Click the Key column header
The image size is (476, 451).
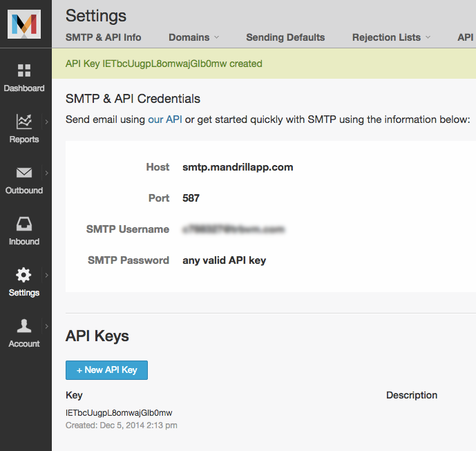[x=74, y=395]
